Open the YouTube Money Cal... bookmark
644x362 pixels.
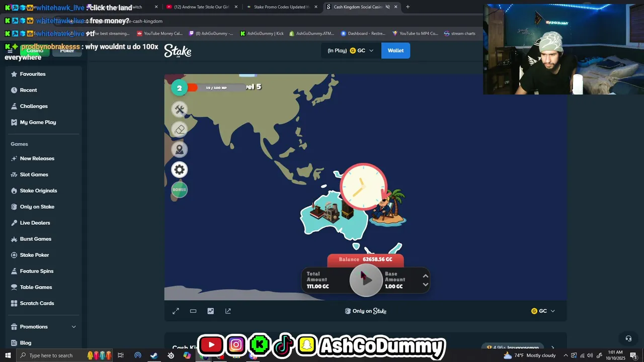click(159, 34)
